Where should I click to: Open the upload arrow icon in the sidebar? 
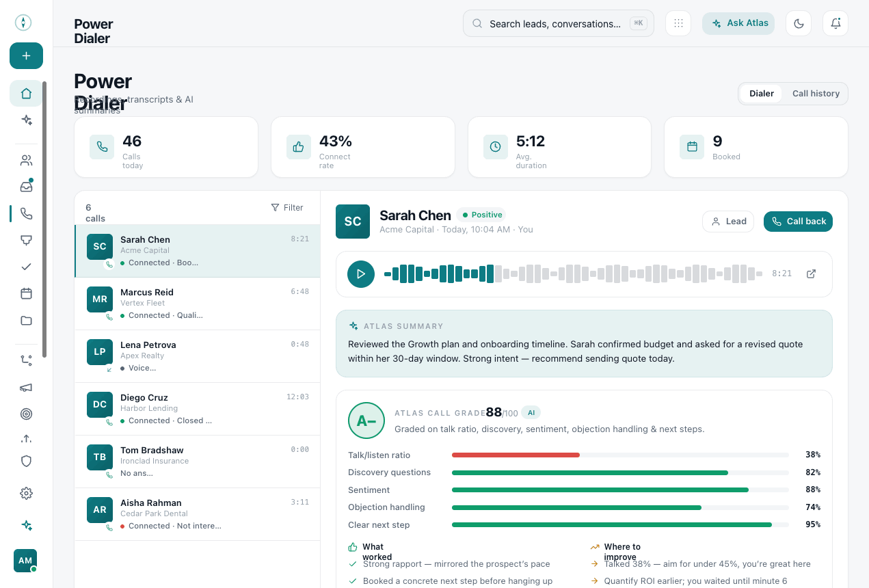click(x=26, y=438)
